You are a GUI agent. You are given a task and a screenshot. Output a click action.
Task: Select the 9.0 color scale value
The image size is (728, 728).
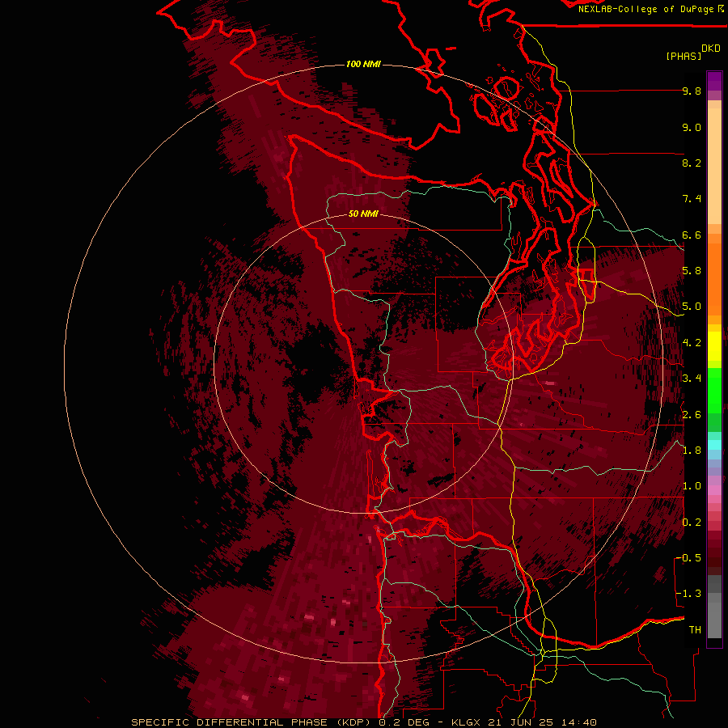pos(692,127)
